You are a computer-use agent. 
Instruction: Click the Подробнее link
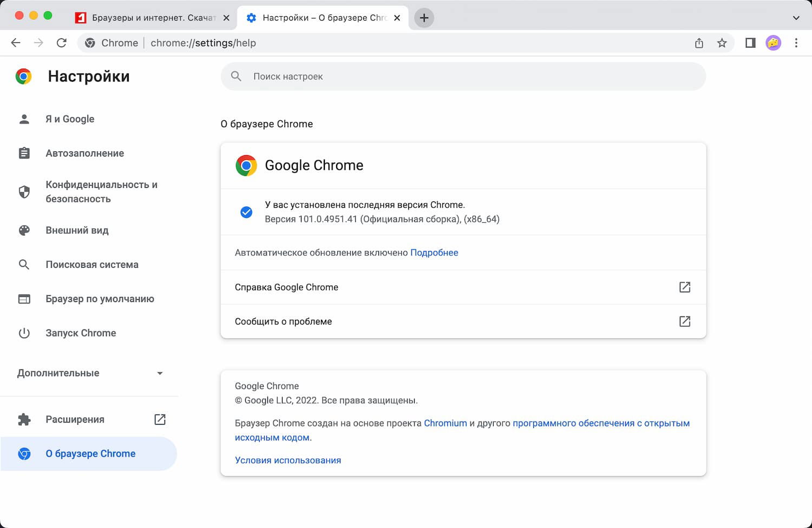[x=434, y=253]
